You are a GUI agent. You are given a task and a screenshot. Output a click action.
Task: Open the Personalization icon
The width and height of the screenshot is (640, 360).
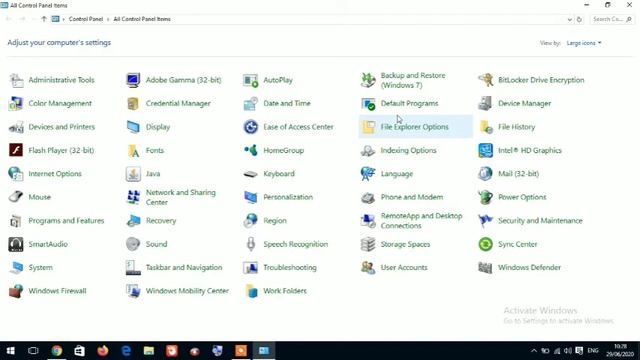[x=251, y=197]
